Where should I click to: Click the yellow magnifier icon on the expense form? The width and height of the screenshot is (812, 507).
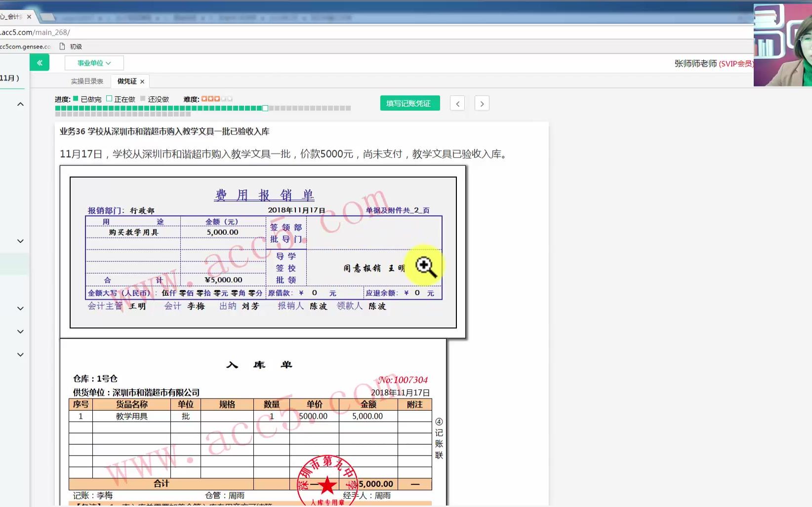(425, 266)
